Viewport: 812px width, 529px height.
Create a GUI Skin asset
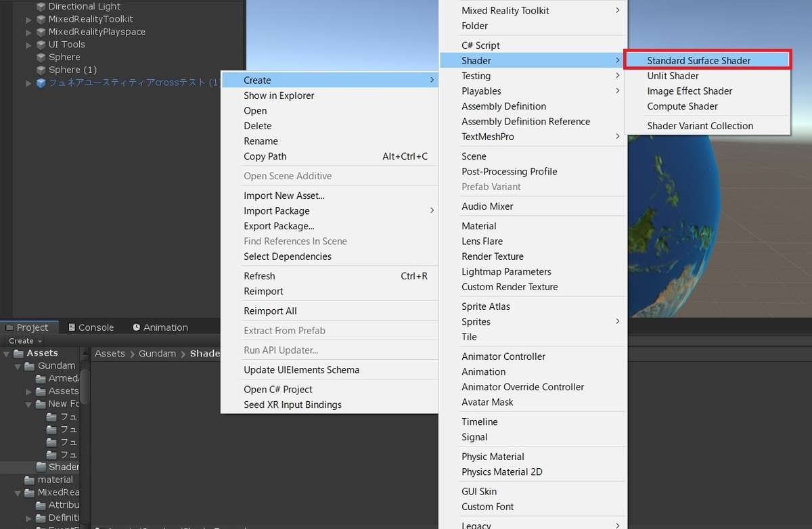[x=533, y=491]
